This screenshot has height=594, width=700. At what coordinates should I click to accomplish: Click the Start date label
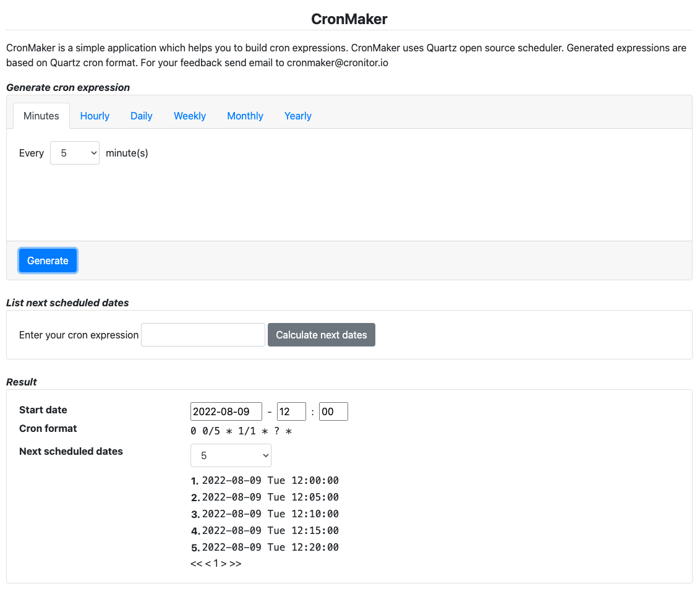click(43, 410)
